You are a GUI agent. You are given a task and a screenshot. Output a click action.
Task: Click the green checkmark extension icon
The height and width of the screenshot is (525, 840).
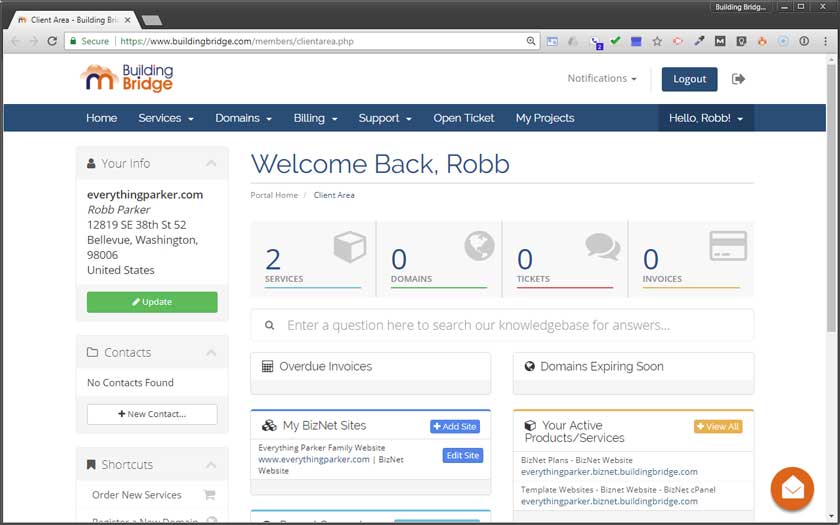tap(615, 41)
